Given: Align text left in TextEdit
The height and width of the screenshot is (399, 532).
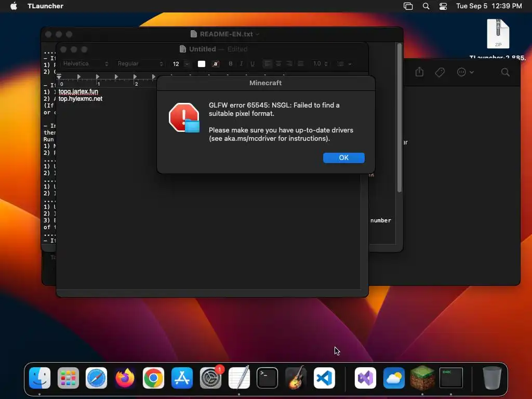Looking at the screenshot, I should pos(268,64).
